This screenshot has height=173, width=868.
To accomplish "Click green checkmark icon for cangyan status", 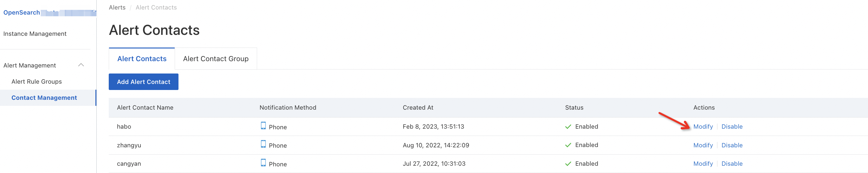I will click(568, 163).
